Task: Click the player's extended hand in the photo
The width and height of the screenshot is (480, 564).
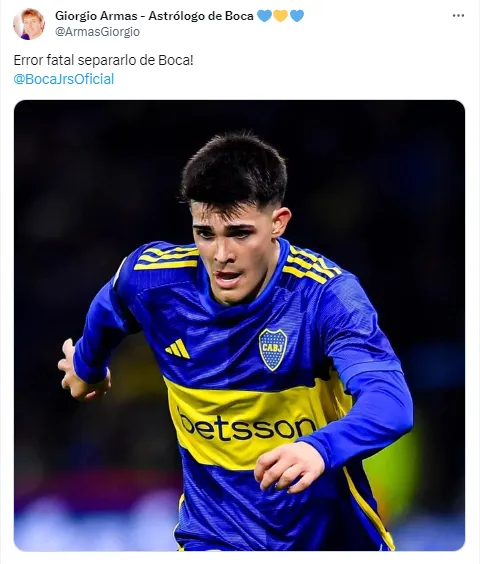Action: [x=289, y=467]
